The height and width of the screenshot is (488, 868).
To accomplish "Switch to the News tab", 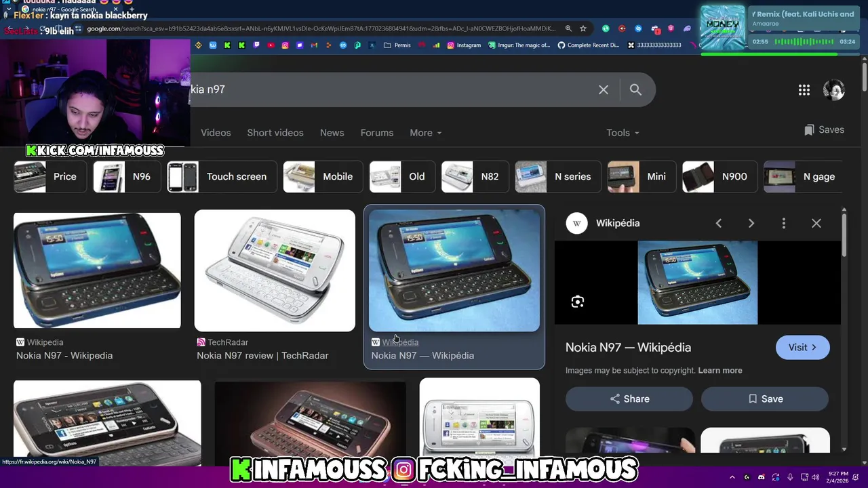I will point(332,133).
